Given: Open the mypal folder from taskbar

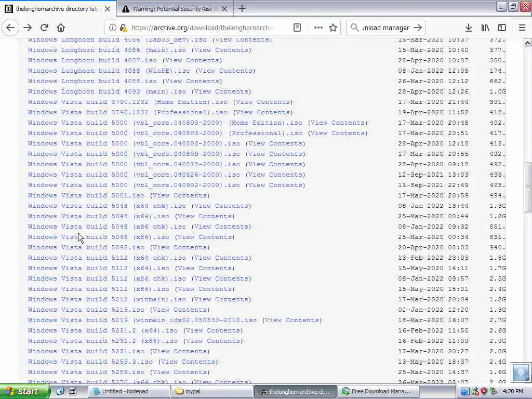Looking at the screenshot, I should [212, 391].
